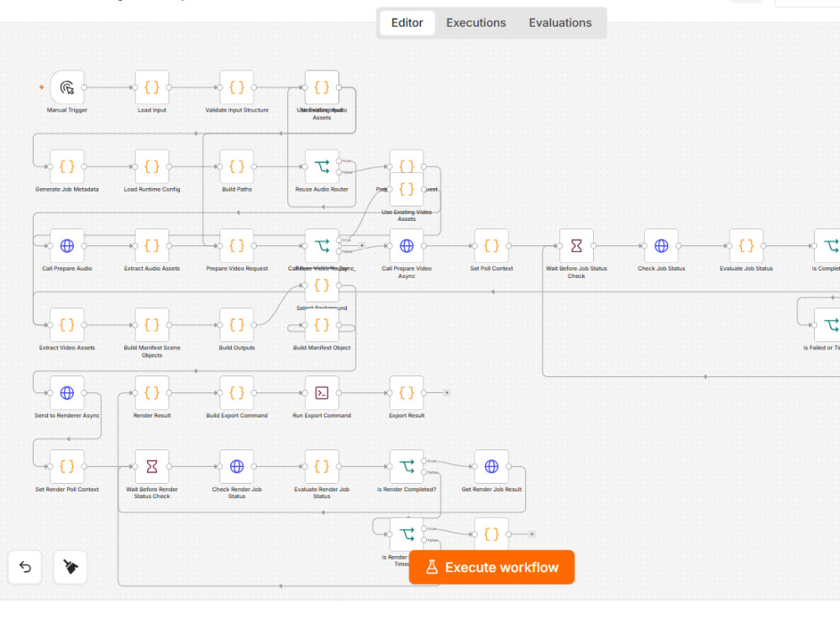
Task: Select the Extract Audio Assets node
Action: pos(152,246)
